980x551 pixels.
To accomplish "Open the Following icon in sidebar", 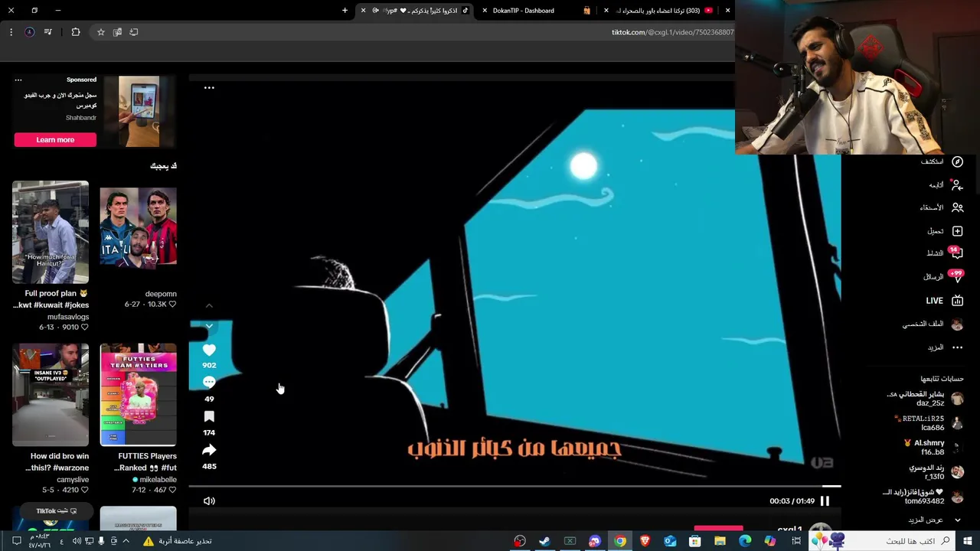I will (957, 184).
